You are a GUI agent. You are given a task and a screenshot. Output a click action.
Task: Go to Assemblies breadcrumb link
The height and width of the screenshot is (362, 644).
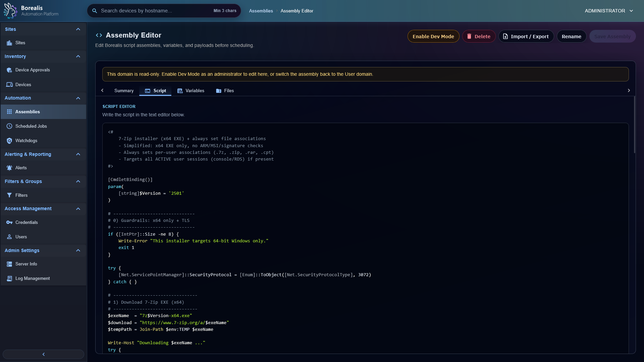point(261,11)
